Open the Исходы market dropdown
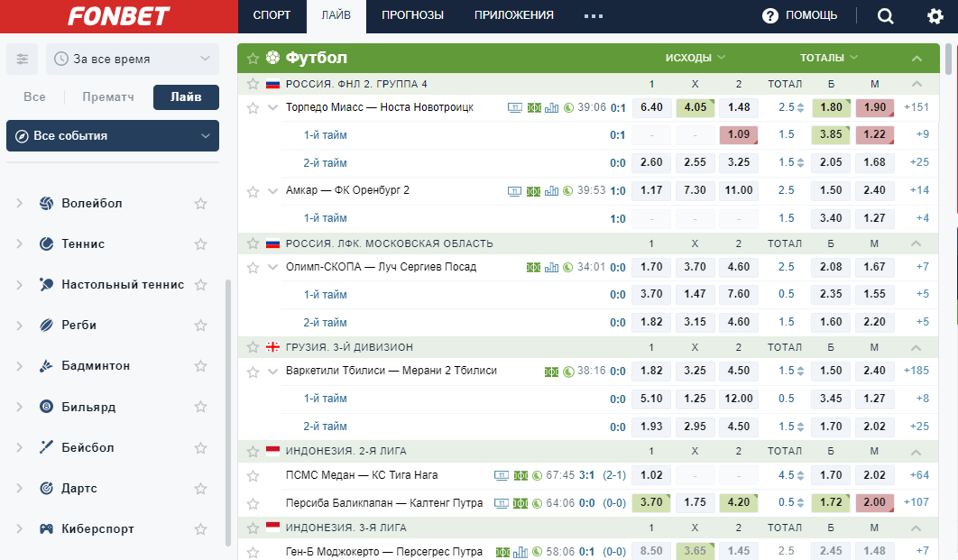Screen dimensions: 958x560 (695, 58)
